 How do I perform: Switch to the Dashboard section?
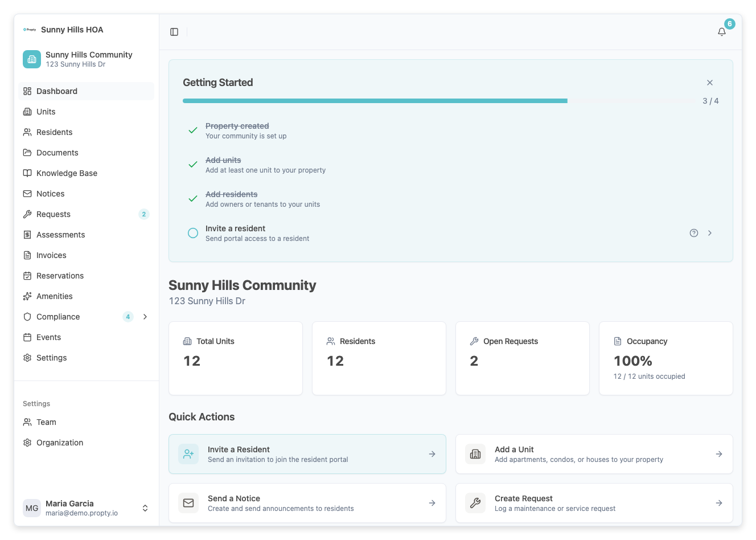(x=57, y=91)
